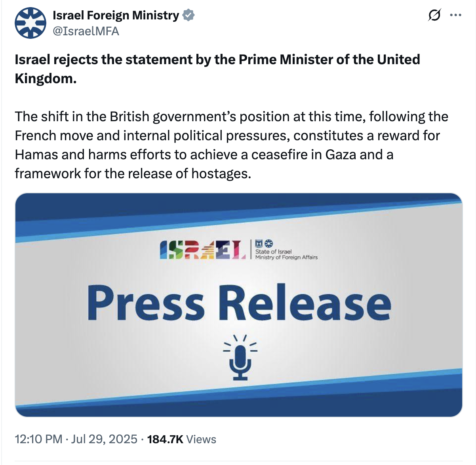Open the Israel Foreign Ministry display name

116,15
